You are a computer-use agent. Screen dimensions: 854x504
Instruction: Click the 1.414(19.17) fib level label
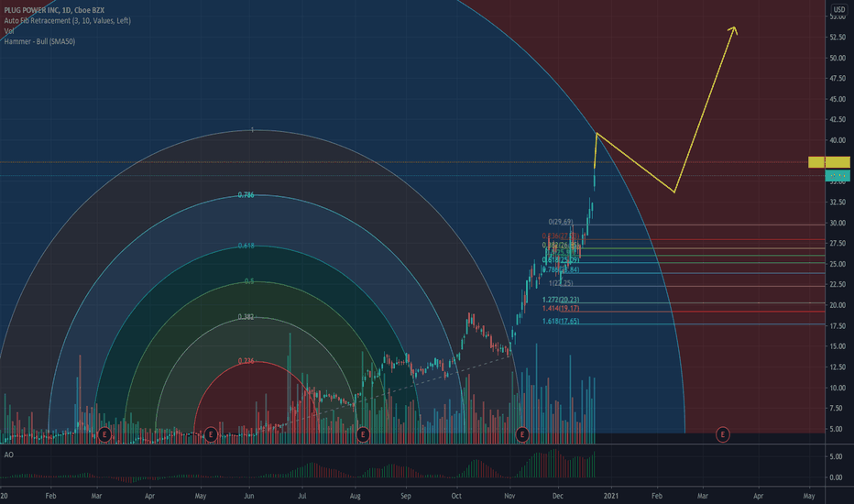click(x=561, y=309)
